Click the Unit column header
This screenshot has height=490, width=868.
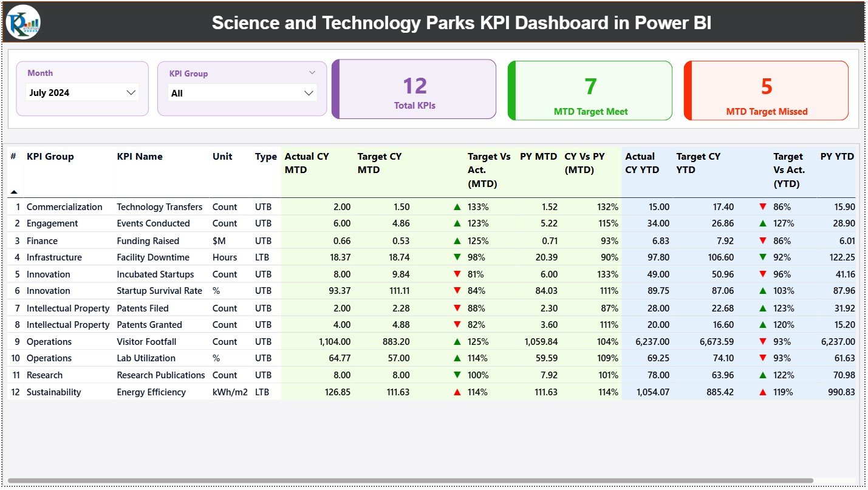222,157
